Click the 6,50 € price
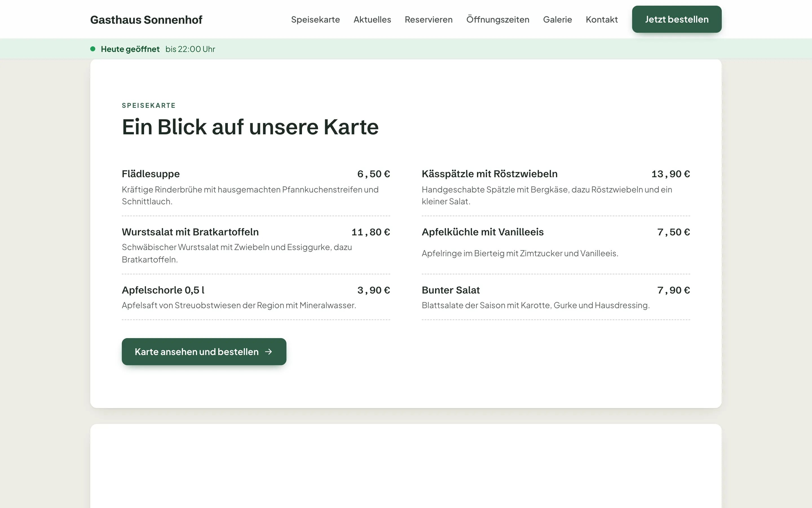812x508 pixels. 374,174
